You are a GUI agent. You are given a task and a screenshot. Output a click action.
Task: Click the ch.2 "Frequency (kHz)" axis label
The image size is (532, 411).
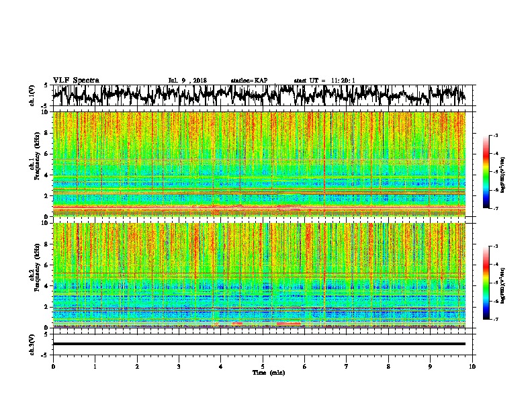click(37, 267)
